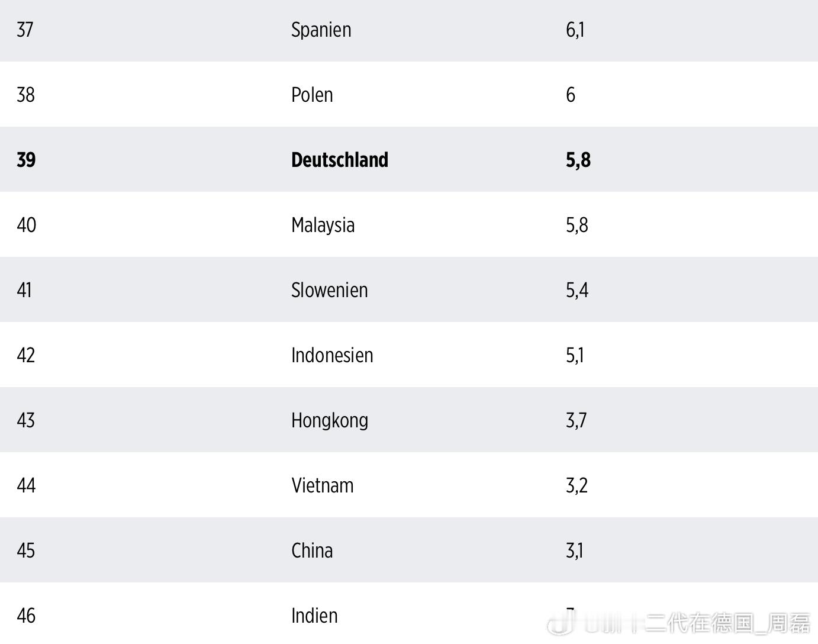The height and width of the screenshot is (644, 818).
Task: Click the value 6,1 for Spanien
Action: coord(575,30)
